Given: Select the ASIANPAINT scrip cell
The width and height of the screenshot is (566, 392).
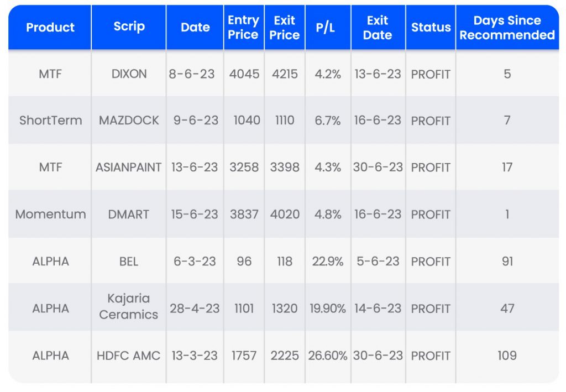Looking at the screenshot, I should (x=129, y=167).
